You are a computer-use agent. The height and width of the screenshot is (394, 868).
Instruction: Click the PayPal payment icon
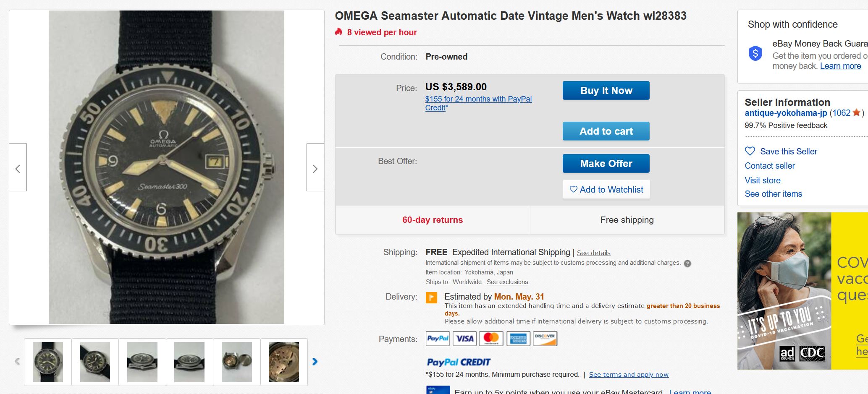438,339
